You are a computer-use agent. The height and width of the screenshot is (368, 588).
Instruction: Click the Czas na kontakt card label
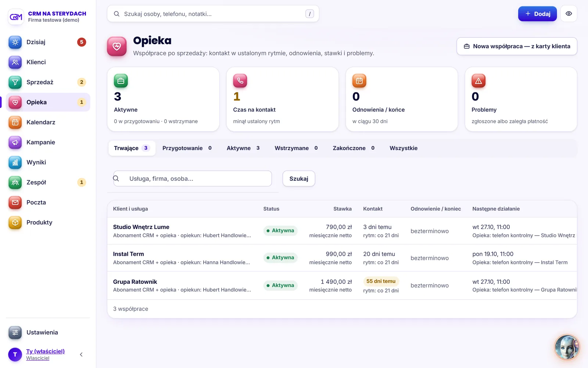254,110
